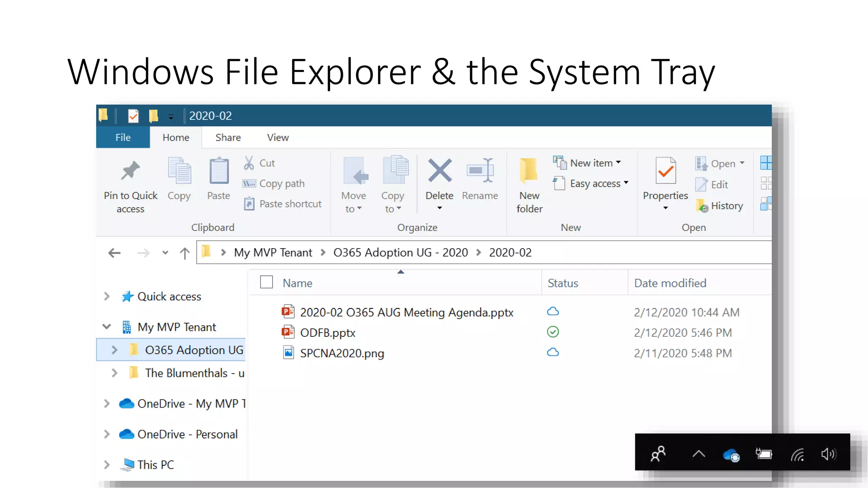Select Quick access in navigation pane
The image size is (868, 488).
(161, 297)
